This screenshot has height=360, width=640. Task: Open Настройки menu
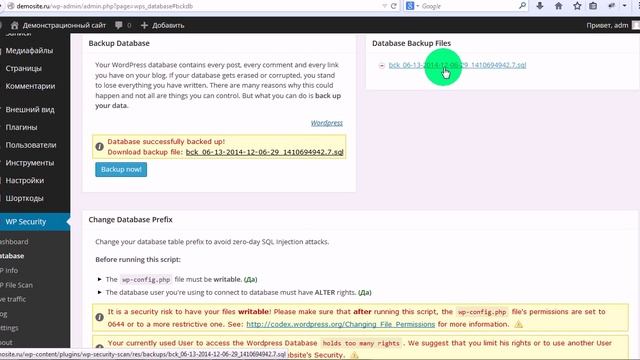[x=24, y=180]
